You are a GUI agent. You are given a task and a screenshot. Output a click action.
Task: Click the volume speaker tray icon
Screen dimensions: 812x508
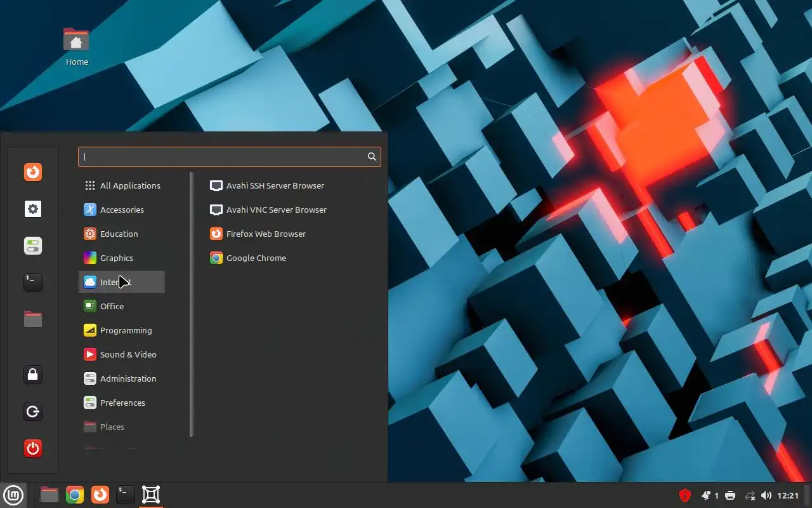766,495
